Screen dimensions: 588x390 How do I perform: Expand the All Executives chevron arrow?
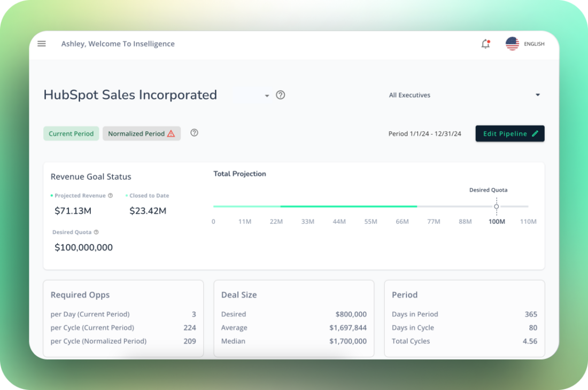(x=537, y=95)
